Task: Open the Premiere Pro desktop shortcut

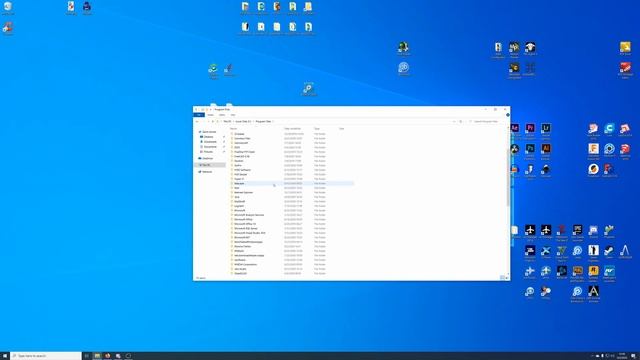Action: tap(530, 129)
